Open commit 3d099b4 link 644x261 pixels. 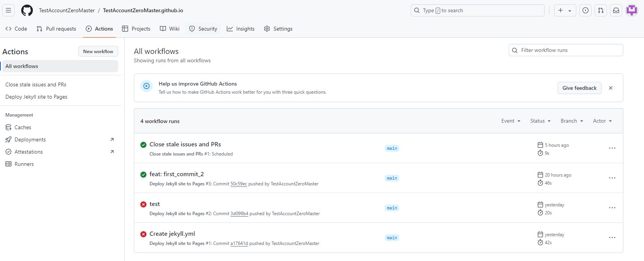point(239,214)
